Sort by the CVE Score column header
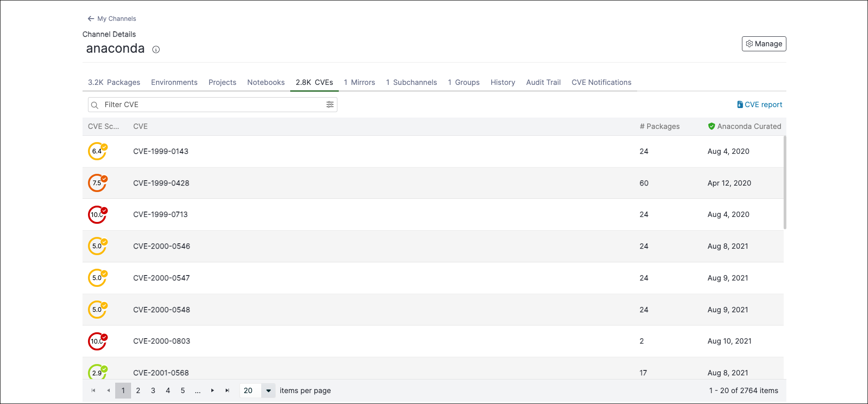The image size is (868, 404). [x=103, y=126]
